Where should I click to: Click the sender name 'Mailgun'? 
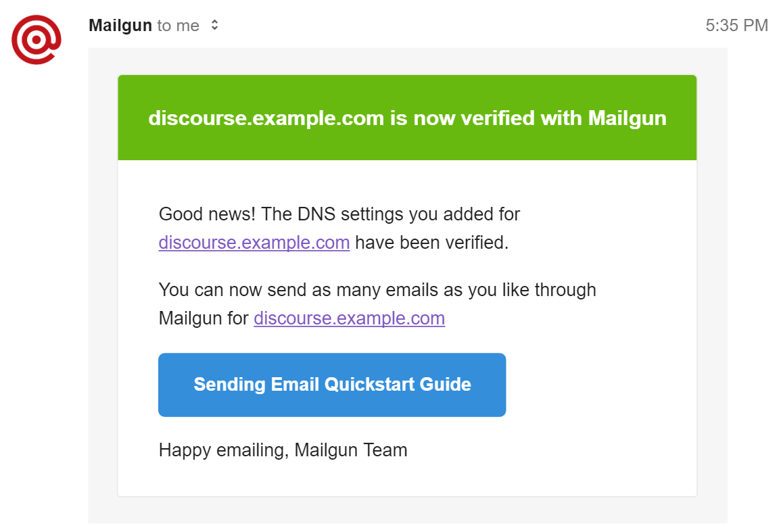coord(120,25)
